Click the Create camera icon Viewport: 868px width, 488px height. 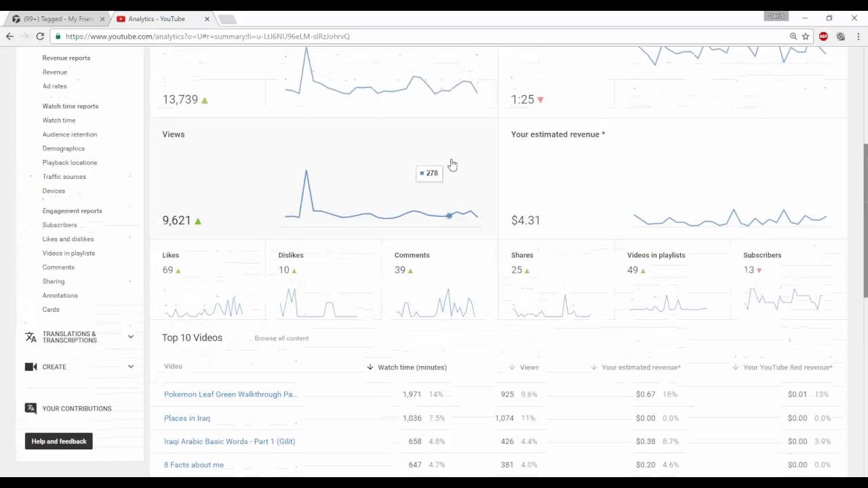click(x=31, y=367)
